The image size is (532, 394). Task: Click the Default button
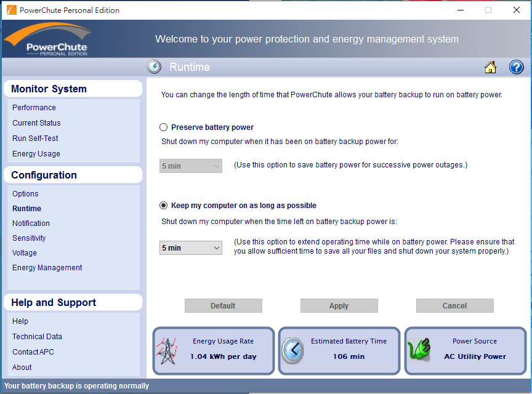click(224, 305)
